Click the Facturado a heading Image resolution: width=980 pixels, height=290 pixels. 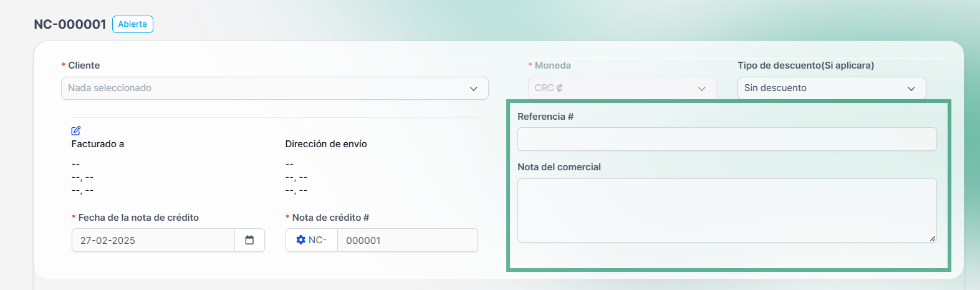[98, 144]
